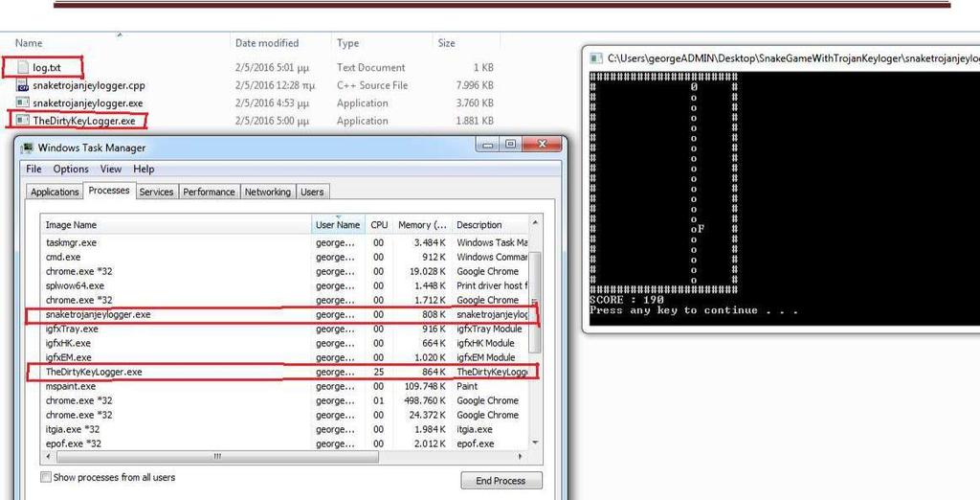Image resolution: width=980 pixels, height=500 pixels.
Task: Click the End Process button
Action: click(501, 481)
